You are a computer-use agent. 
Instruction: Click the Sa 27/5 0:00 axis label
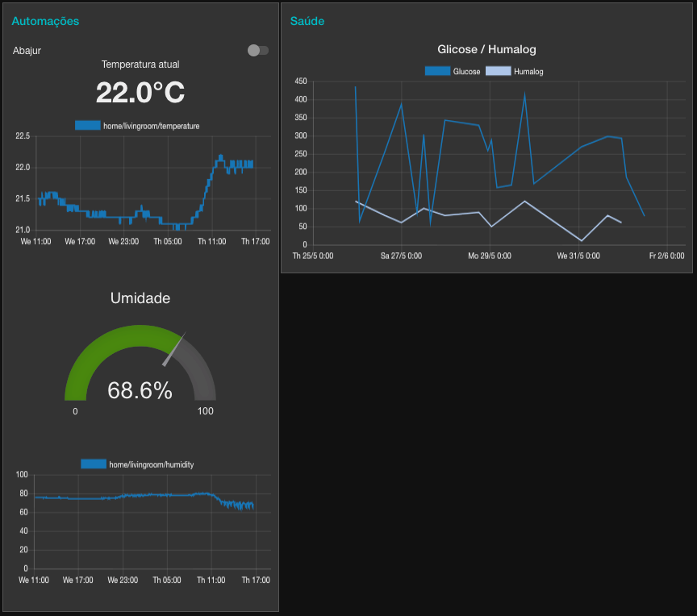point(402,256)
